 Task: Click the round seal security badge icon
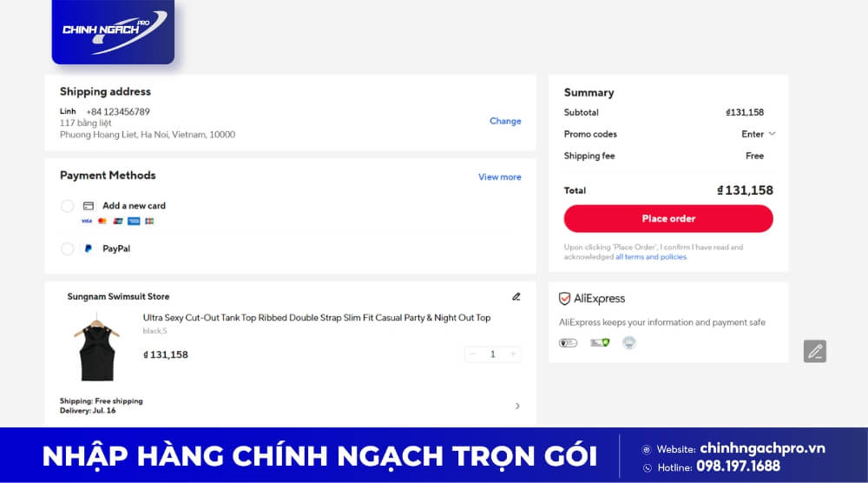[628, 343]
